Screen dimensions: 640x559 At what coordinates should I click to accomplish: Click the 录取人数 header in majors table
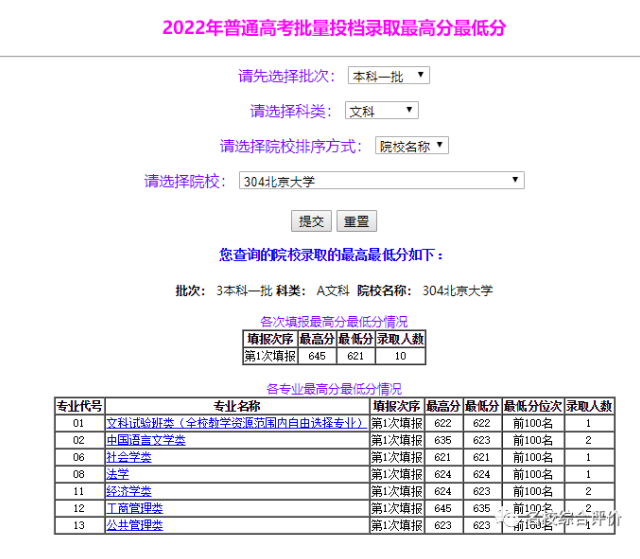click(x=589, y=406)
